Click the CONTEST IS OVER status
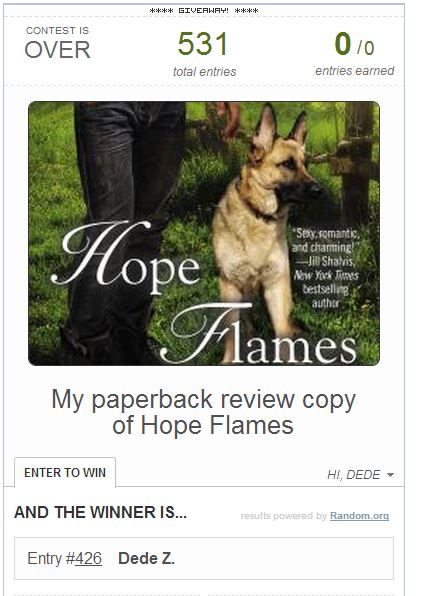The width and height of the screenshot is (422, 596). (x=57, y=44)
